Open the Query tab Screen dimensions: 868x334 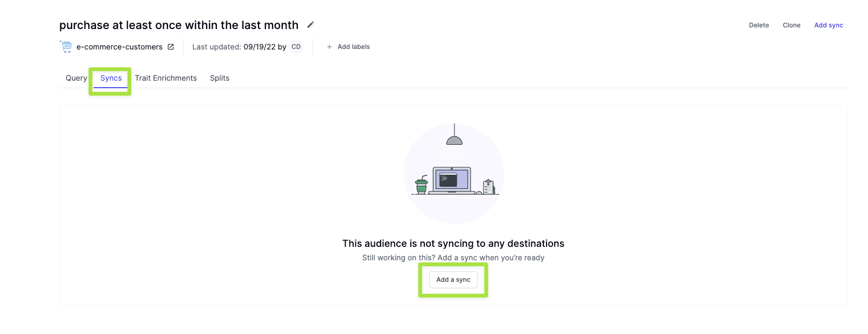(76, 78)
